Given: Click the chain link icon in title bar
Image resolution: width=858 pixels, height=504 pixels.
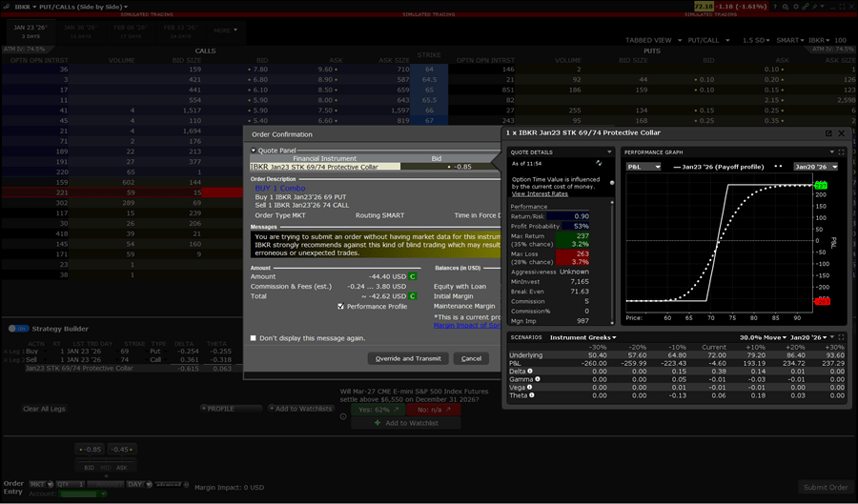Looking at the screenshot, I should point(806,7).
